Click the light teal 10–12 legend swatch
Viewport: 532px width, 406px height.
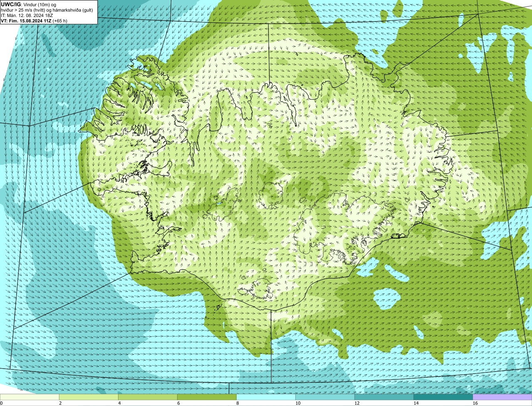(x=325, y=397)
